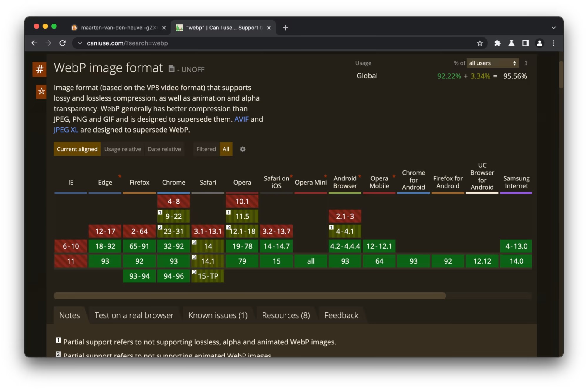588x390 pixels.
Task: Click the orange hash permalink icon
Action: [39, 69]
